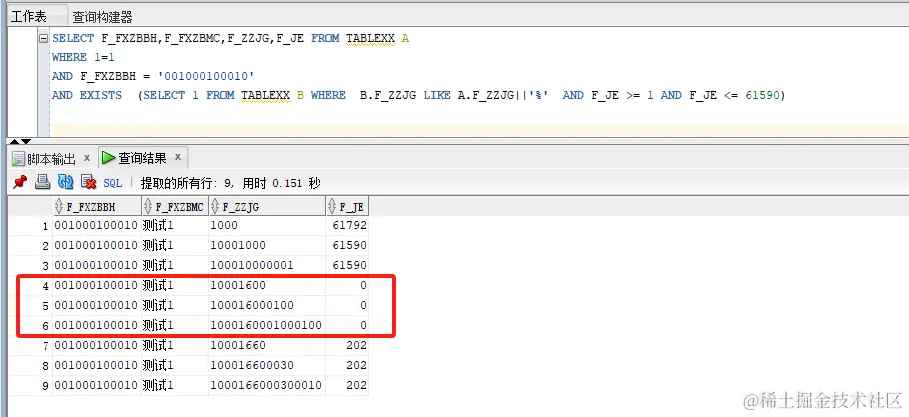Click the SQL button in results toolbar
The image size is (909, 417).
(x=112, y=183)
